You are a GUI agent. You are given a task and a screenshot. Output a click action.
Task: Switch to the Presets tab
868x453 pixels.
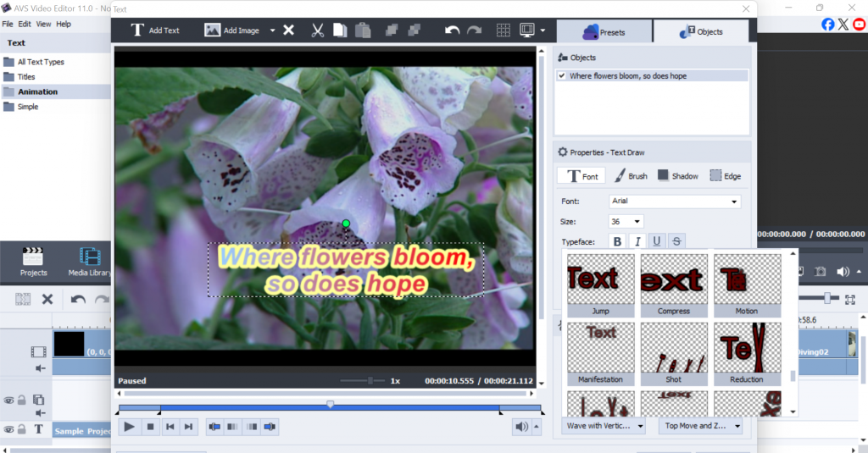604,32
